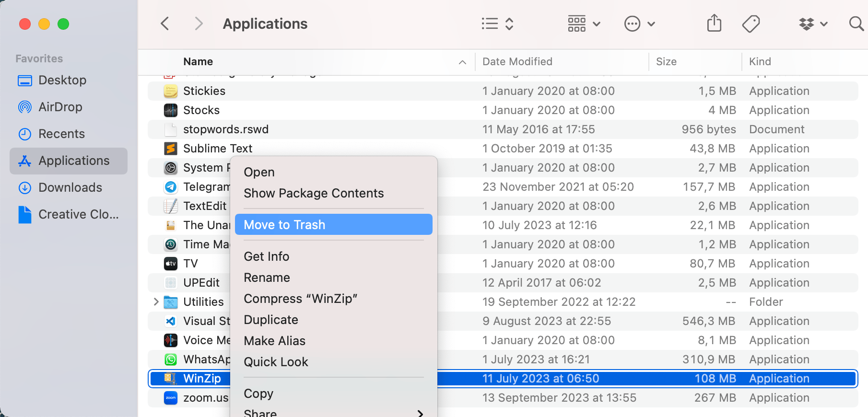Choose Show Package Contents
The width and height of the screenshot is (868, 417).
(x=334, y=193)
